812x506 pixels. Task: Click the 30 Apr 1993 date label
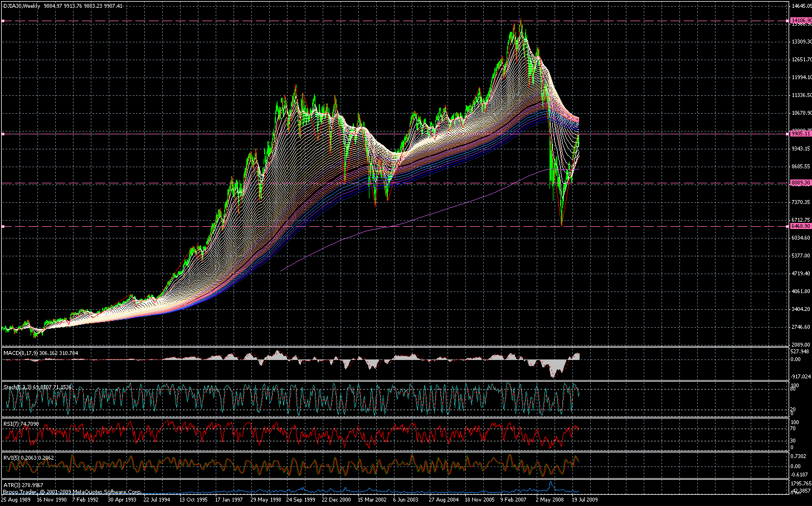click(x=122, y=500)
